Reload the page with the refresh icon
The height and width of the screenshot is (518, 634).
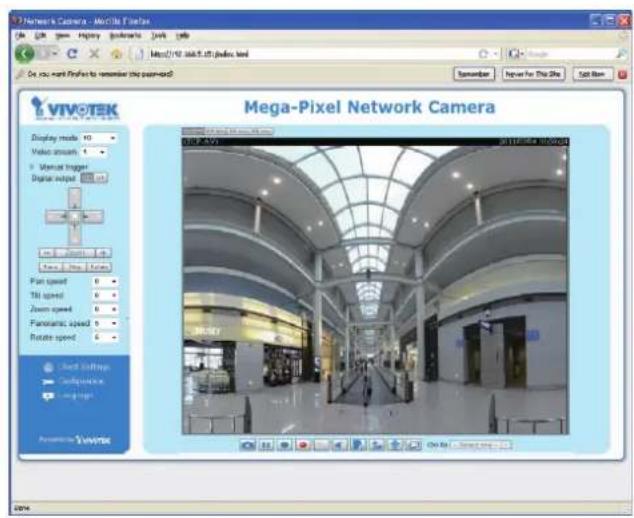click(72, 53)
